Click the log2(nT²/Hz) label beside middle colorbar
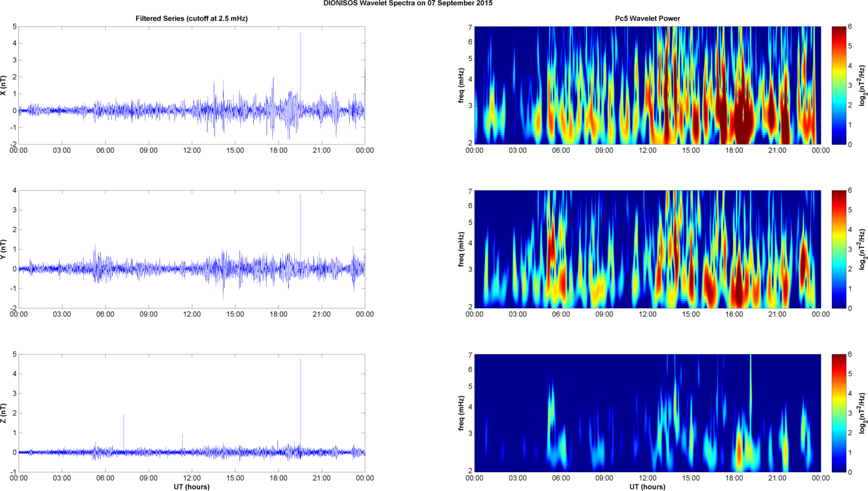The width and height of the screenshot is (868, 491). (x=862, y=249)
